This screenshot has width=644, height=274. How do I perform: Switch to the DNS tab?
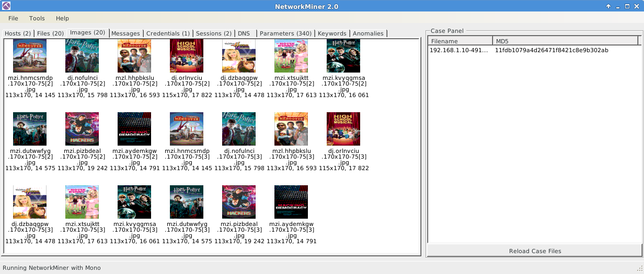[245, 33]
